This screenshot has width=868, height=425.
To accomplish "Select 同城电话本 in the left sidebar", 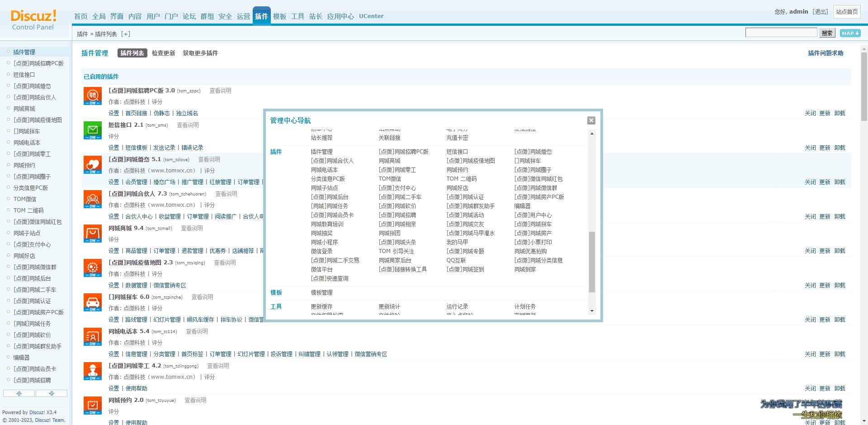I will tap(27, 143).
